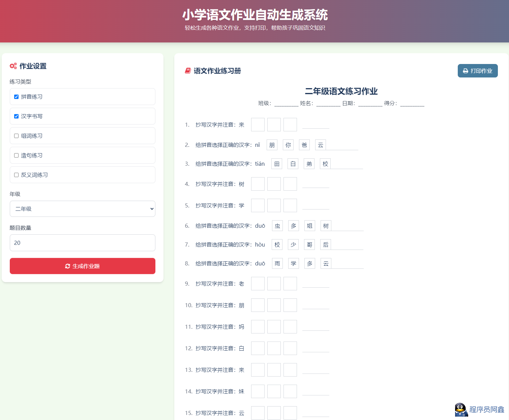This screenshot has width=509, height=420.
Task: Click second writing box for question 10 朋
Action: [274, 305]
